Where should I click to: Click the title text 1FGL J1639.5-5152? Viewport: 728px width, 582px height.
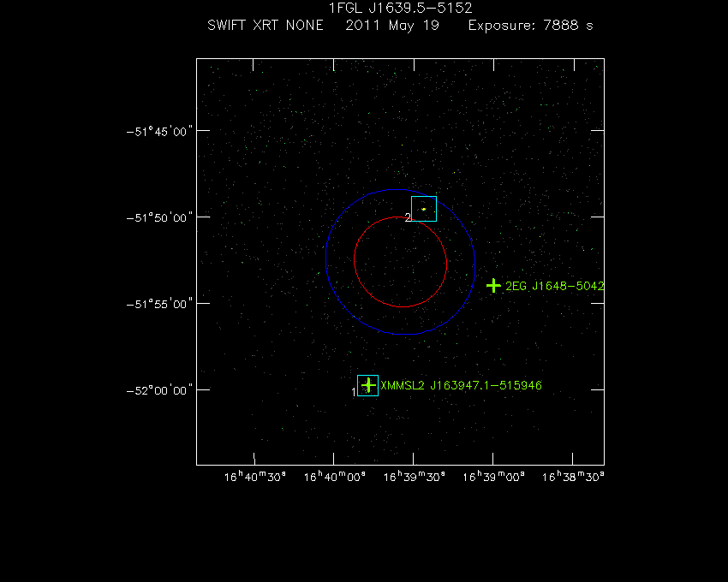[400, 9]
